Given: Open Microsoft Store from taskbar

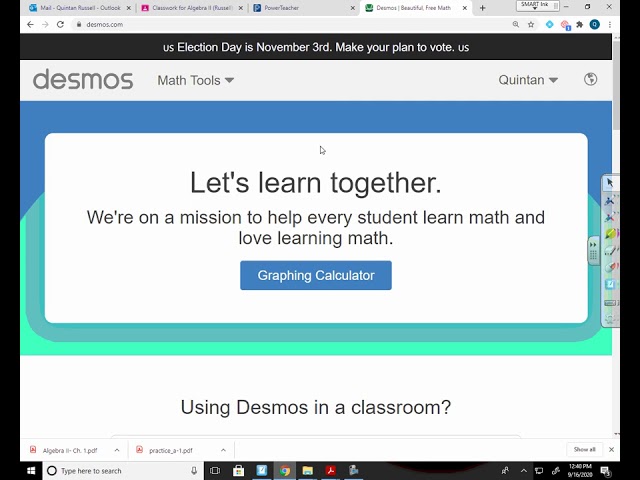Looking at the screenshot, I should coord(238,471).
